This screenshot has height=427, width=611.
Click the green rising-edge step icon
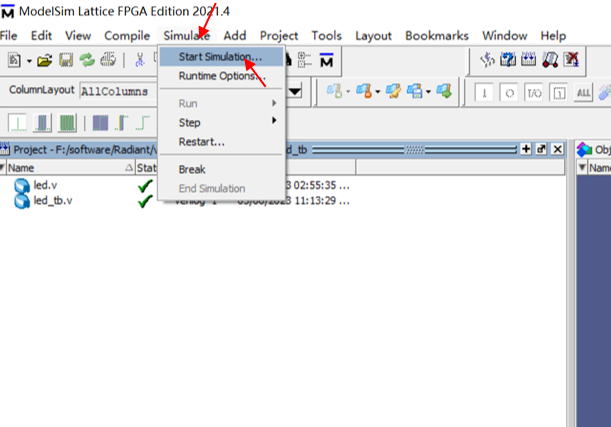pyautogui.click(x=143, y=123)
